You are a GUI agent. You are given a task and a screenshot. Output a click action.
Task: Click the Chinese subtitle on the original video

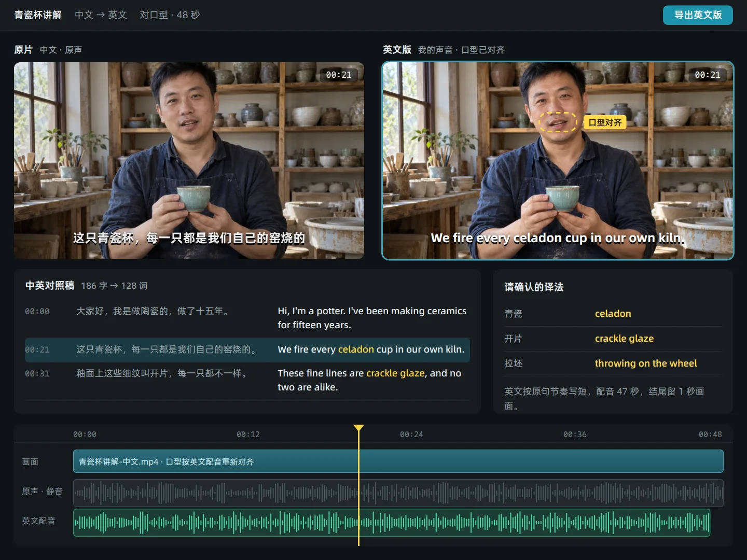point(189,238)
